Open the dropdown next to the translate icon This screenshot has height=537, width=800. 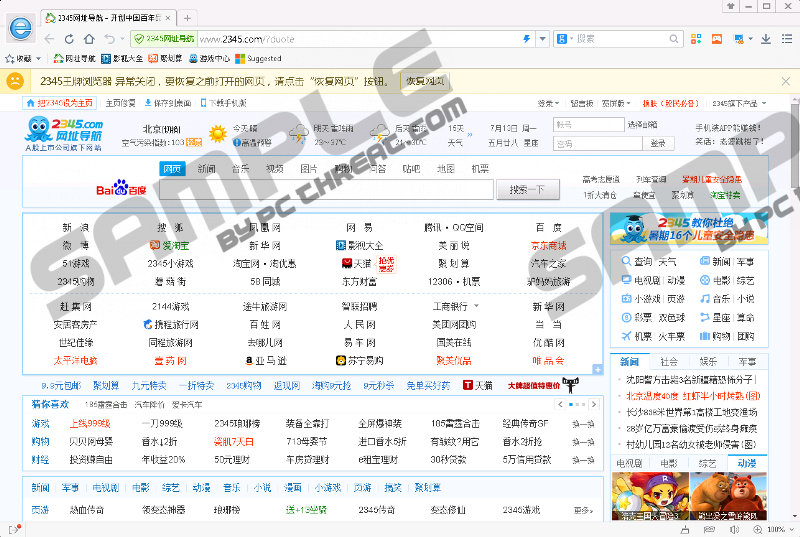751,39
